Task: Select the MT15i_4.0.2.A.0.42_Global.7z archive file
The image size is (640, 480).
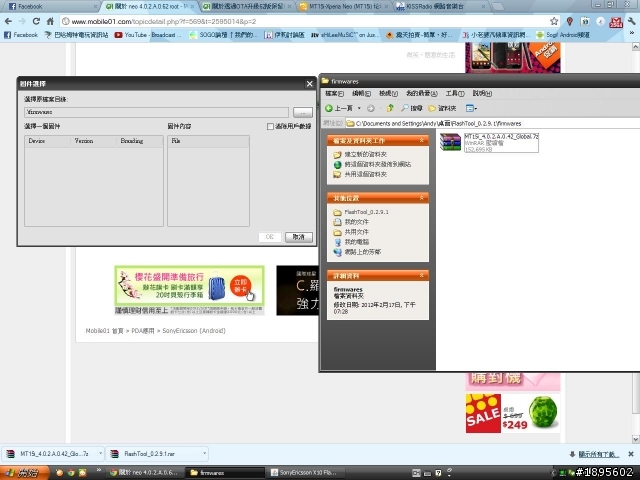Action: 489,143
